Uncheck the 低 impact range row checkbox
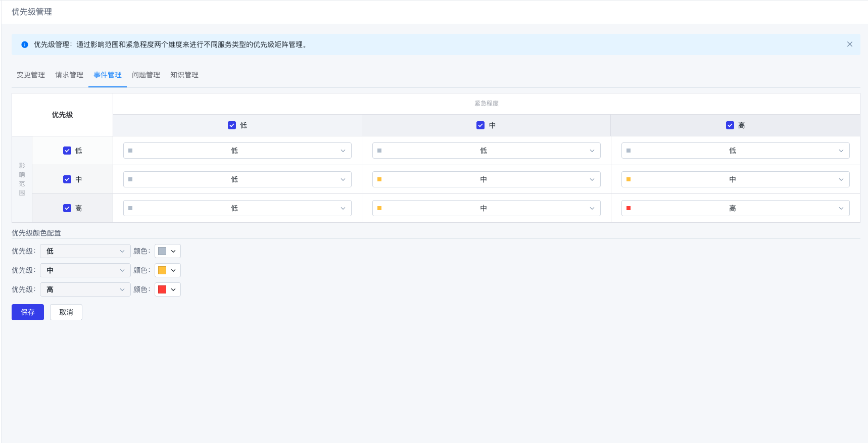The image size is (868, 443). click(x=67, y=151)
